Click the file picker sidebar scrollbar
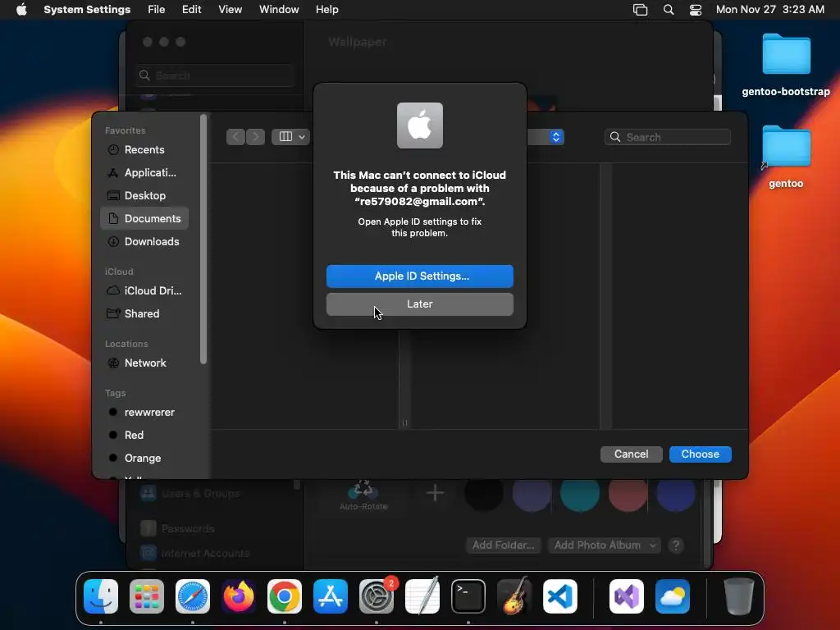Screen dimensions: 840x630 [203, 240]
